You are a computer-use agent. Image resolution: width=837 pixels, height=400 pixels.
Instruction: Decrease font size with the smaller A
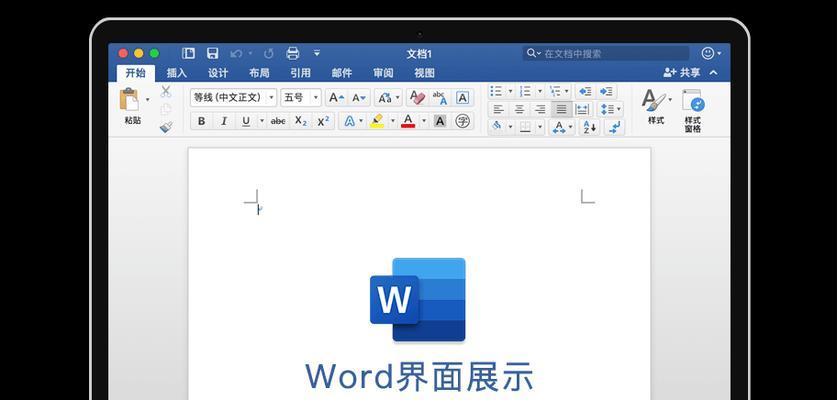point(359,98)
